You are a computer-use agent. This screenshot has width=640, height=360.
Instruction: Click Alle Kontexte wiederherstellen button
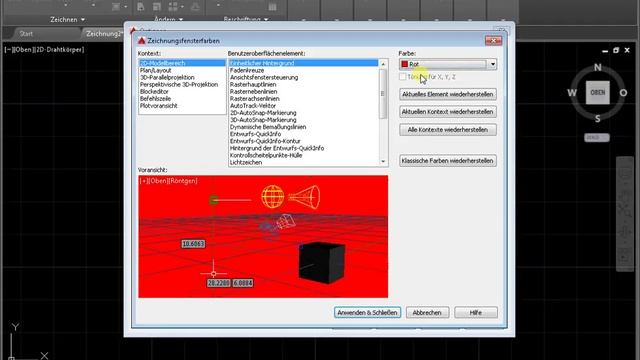[448, 130]
